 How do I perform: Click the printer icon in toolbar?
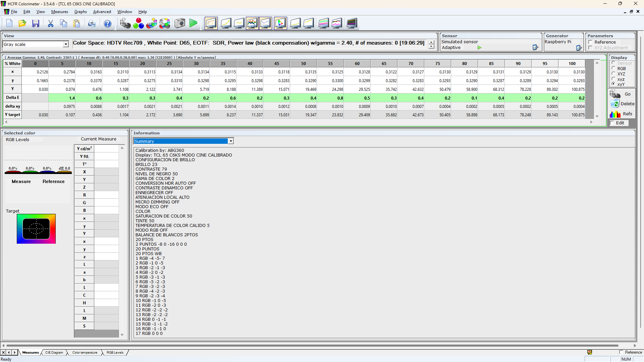(x=92, y=23)
